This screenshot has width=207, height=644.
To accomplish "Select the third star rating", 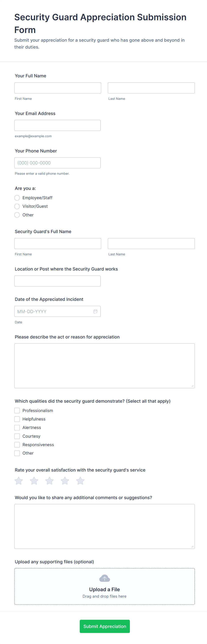I will [49, 480].
